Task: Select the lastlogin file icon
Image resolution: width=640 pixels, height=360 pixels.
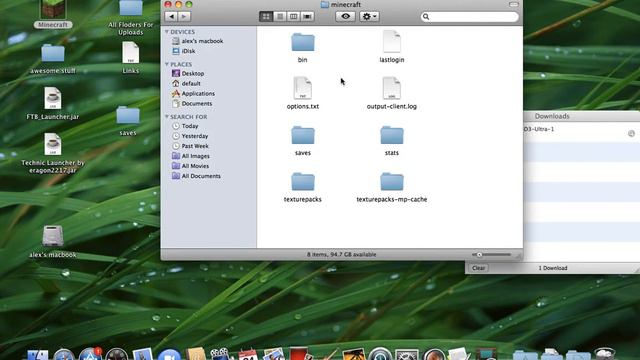Action: tap(392, 42)
